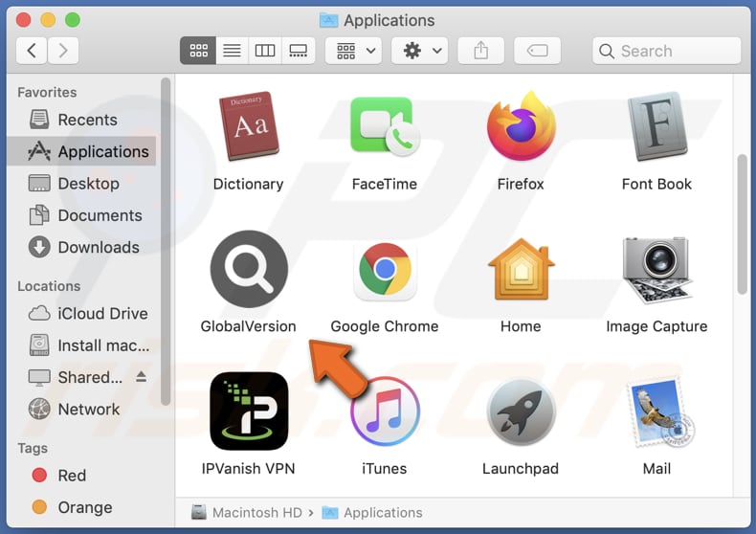Click the Mail app icon
Viewport: 756px width, 534px height.
click(x=659, y=412)
